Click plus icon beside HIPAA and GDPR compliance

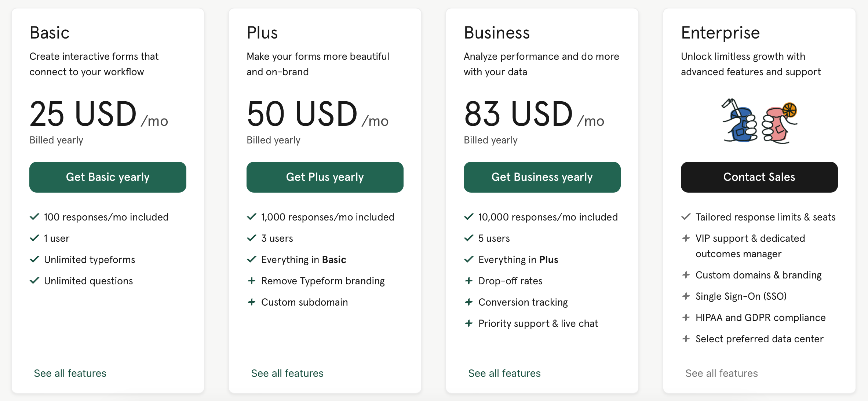coord(686,317)
